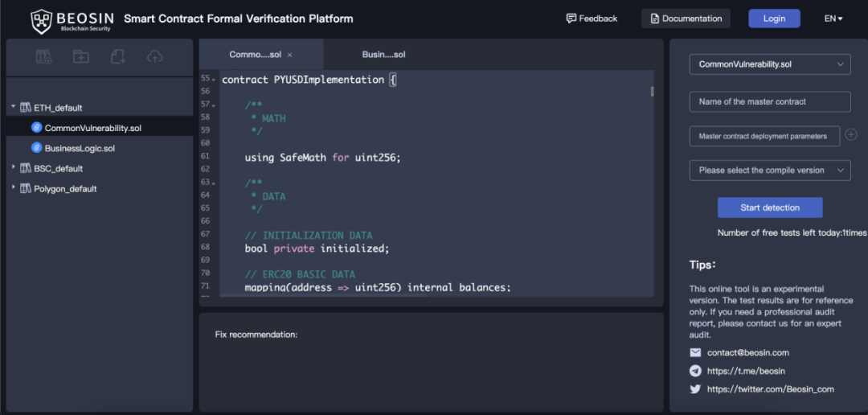Select the Commo....sol editor tab
The image size is (868, 415).
click(260, 55)
